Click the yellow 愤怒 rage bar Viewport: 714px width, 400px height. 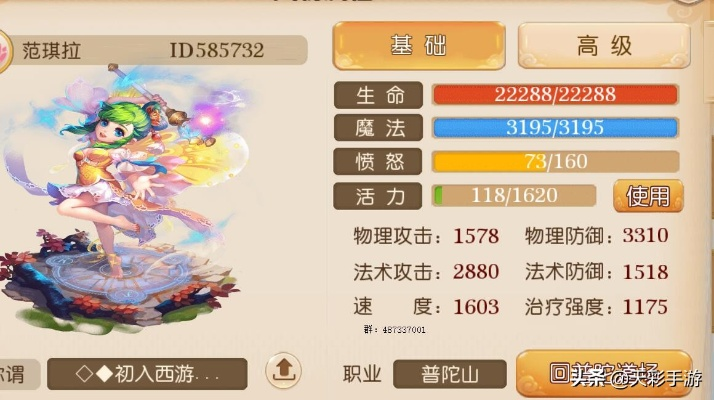555,161
